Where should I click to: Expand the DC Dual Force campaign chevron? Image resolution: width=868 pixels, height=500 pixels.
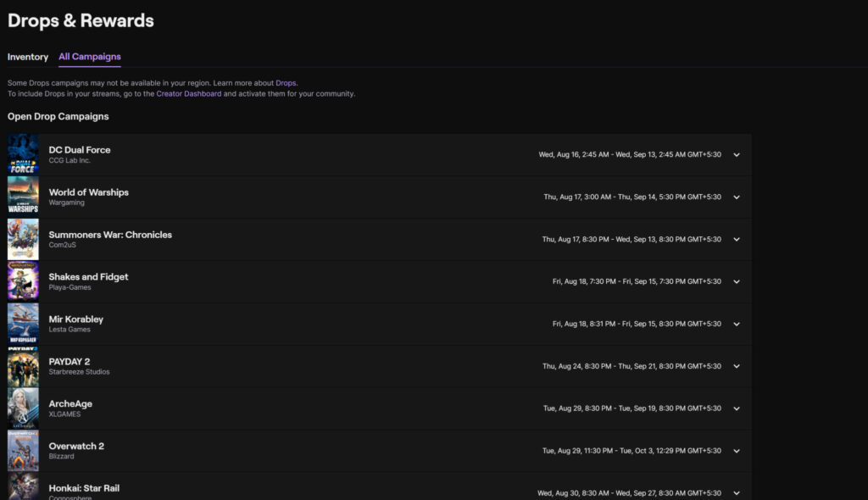(737, 155)
